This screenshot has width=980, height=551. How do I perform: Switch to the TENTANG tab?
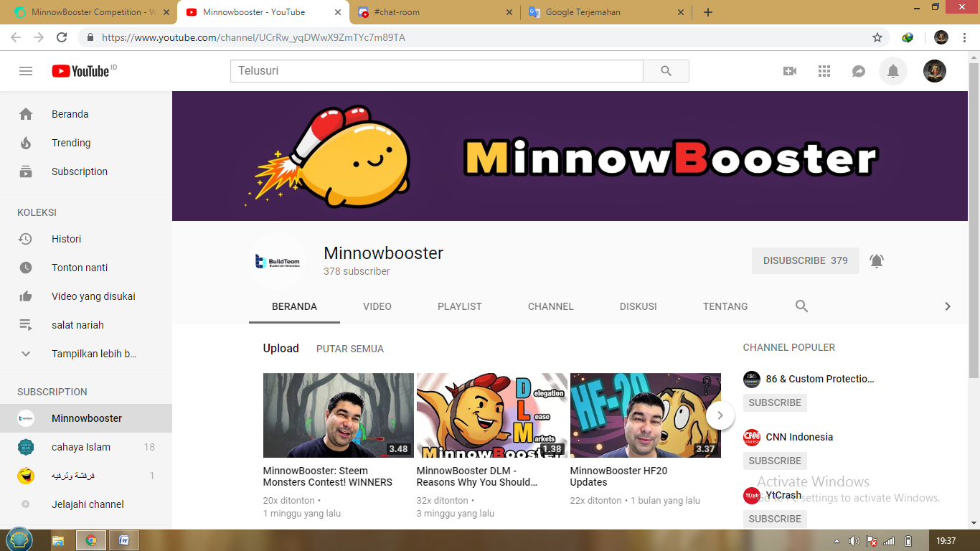(x=725, y=306)
